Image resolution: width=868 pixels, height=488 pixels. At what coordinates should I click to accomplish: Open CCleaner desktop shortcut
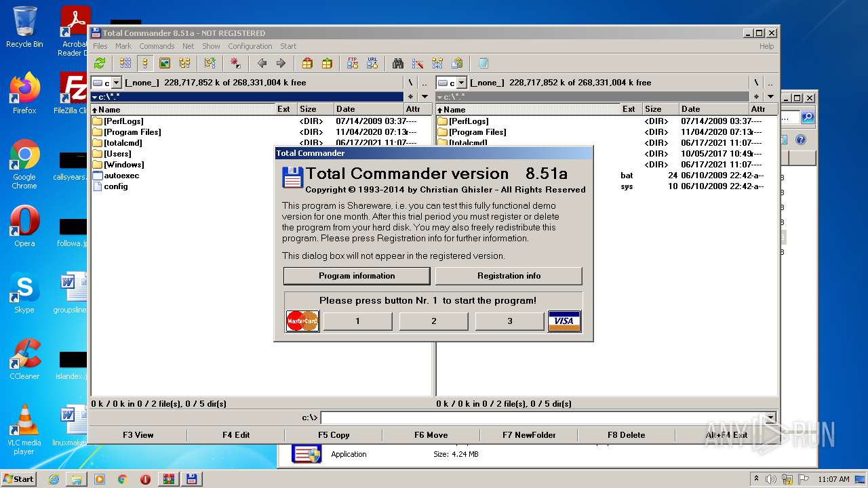[x=24, y=359]
